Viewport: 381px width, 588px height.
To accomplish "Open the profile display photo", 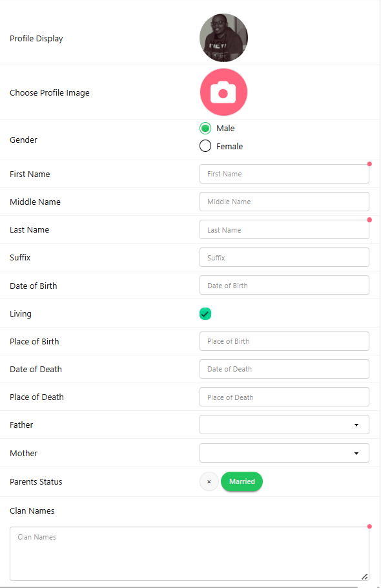I will click(223, 38).
